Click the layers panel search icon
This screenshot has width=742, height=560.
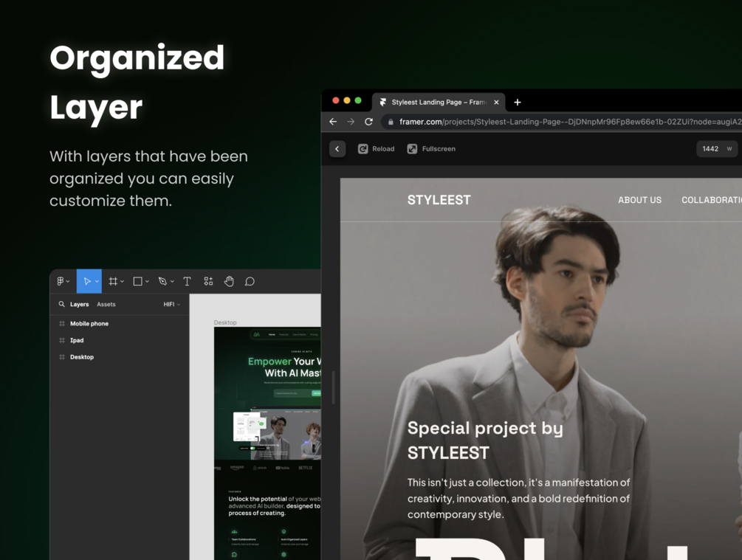point(61,304)
